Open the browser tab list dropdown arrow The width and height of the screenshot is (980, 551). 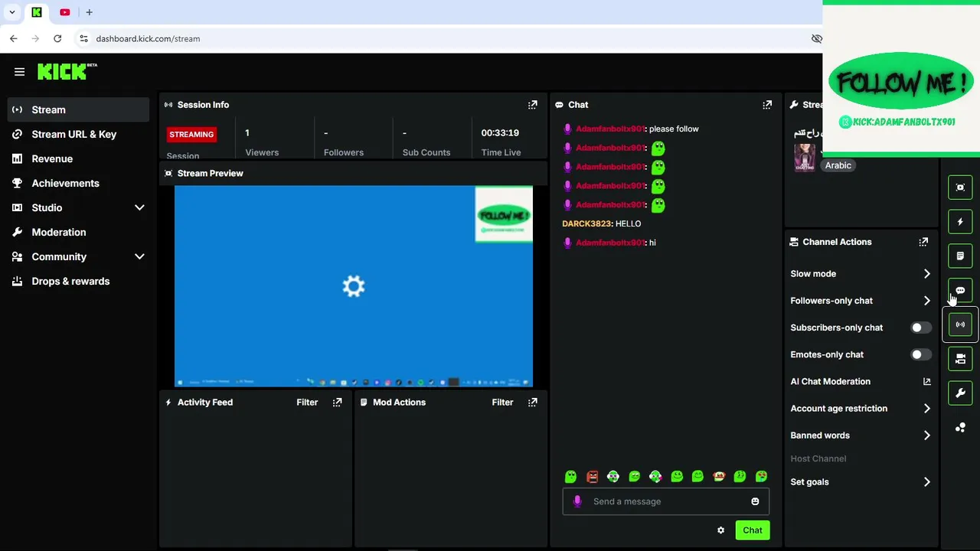coord(12,12)
